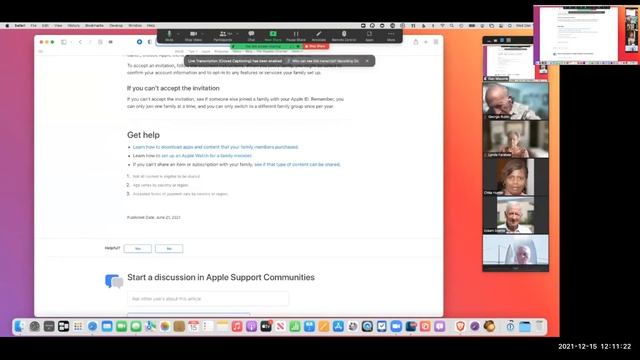Select George participant video thumbnail
The height and width of the screenshot is (360, 640).
click(516, 101)
